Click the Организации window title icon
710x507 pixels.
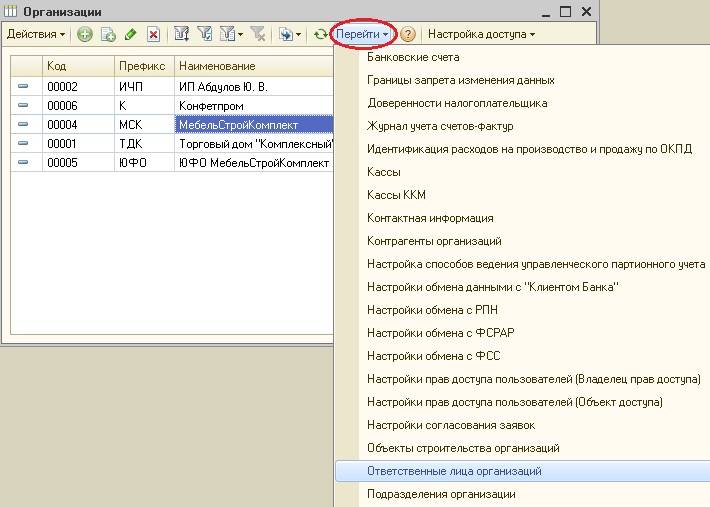pyautogui.click(x=10, y=11)
